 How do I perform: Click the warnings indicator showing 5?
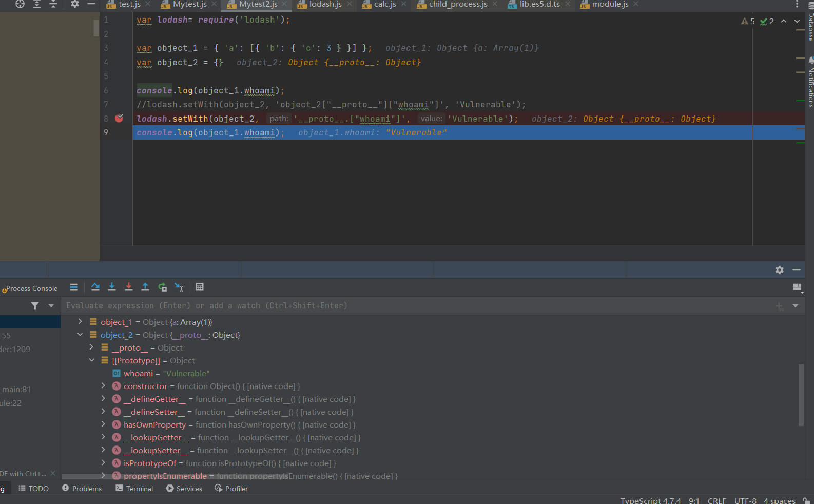coord(748,21)
